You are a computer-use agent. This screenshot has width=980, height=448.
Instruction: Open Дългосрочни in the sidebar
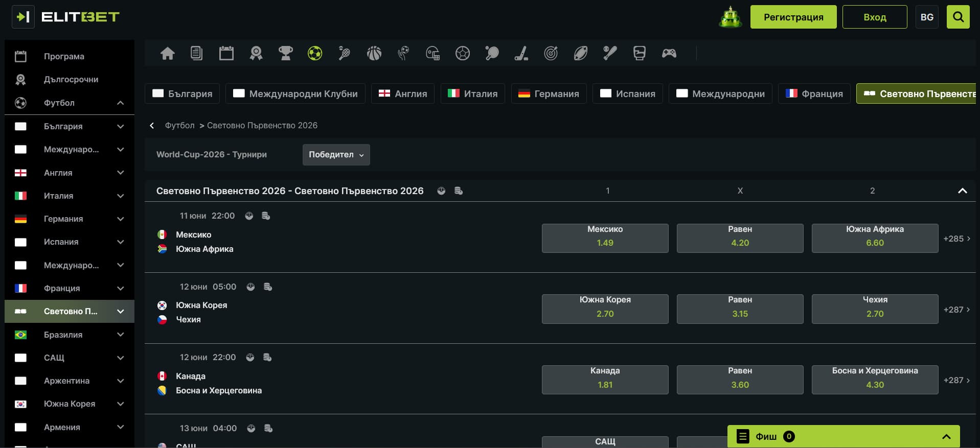coord(70,79)
